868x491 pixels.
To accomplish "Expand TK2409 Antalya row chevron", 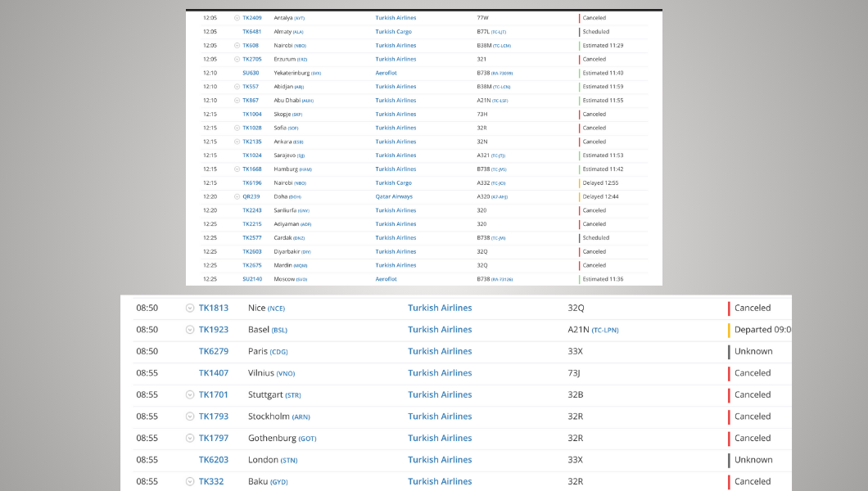I will coord(237,18).
